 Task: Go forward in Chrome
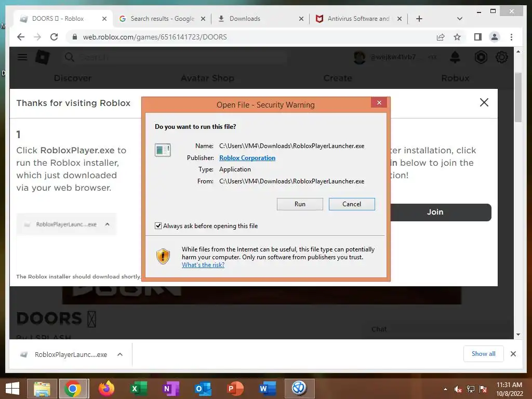coord(37,37)
